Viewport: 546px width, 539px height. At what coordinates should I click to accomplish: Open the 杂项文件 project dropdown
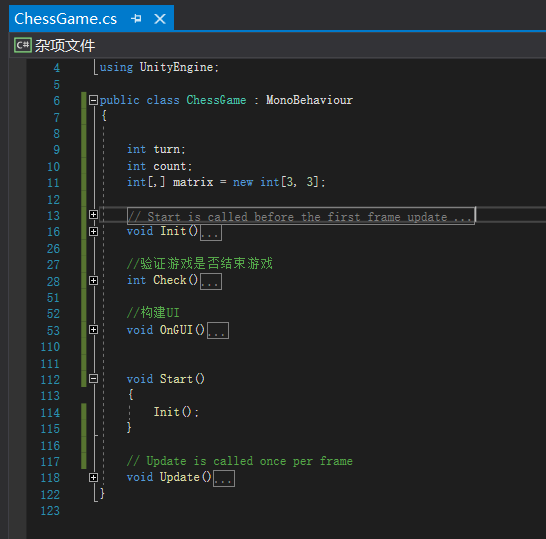(x=65, y=46)
